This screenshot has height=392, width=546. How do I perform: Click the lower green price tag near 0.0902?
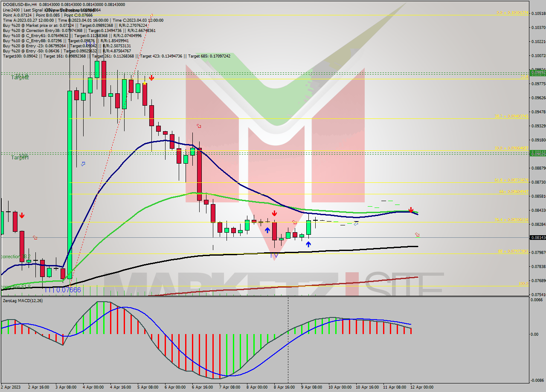point(537,153)
